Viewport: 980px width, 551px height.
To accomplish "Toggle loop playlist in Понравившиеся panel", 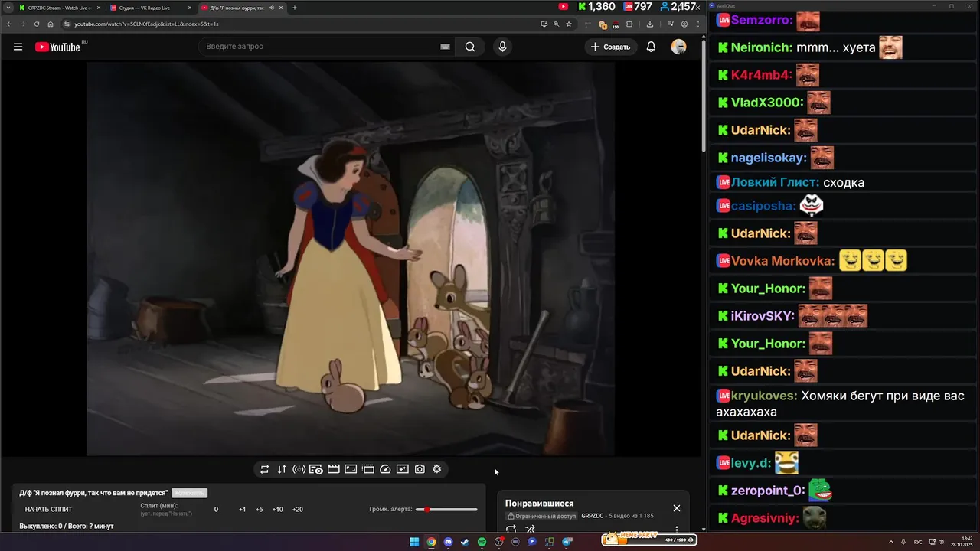I will [511, 529].
